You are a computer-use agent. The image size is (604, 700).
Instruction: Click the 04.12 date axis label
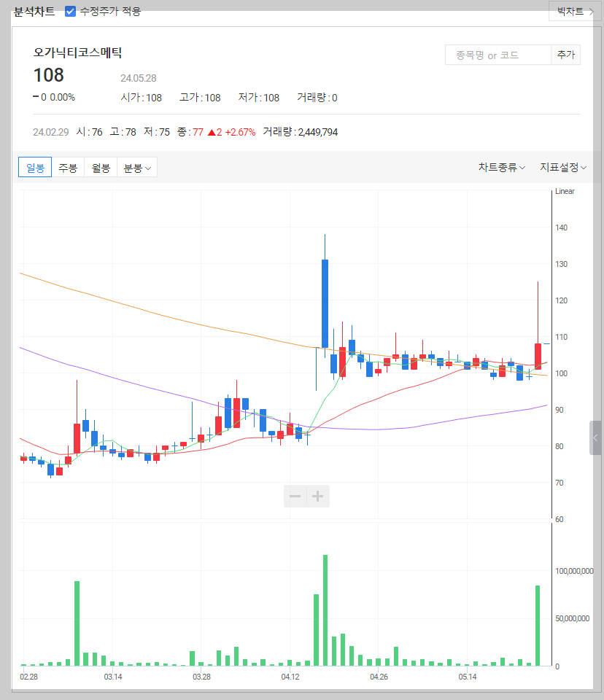(x=290, y=677)
